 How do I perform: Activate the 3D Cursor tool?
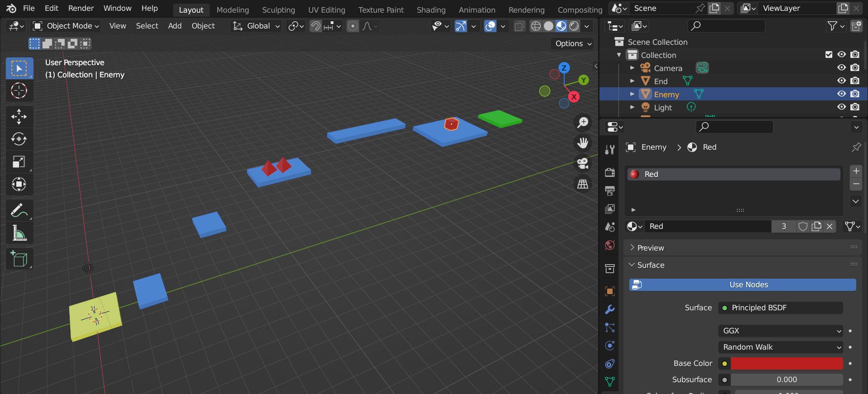[19, 91]
